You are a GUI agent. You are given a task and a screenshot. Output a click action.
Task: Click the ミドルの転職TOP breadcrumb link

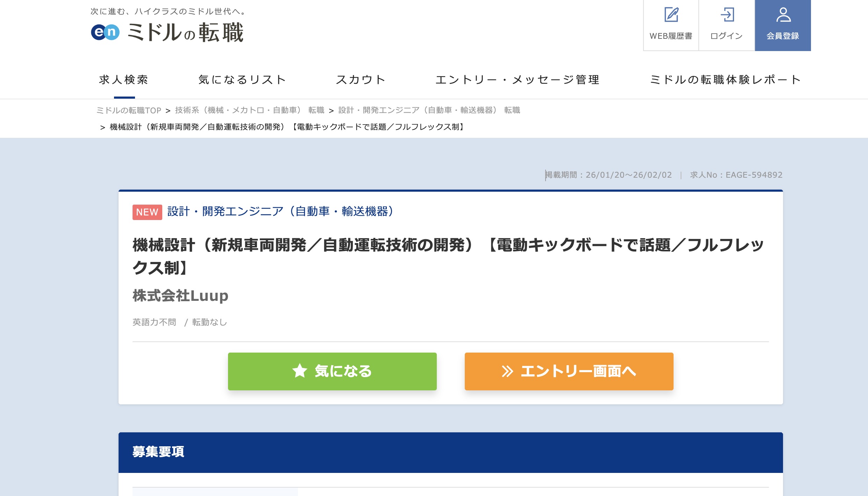coord(129,111)
